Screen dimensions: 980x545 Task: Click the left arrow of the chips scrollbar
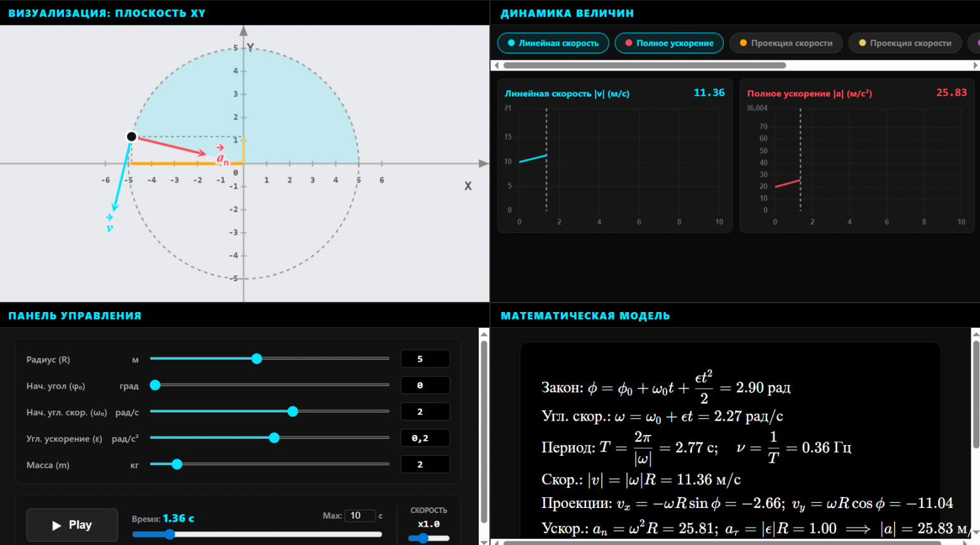(x=496, y=65)
